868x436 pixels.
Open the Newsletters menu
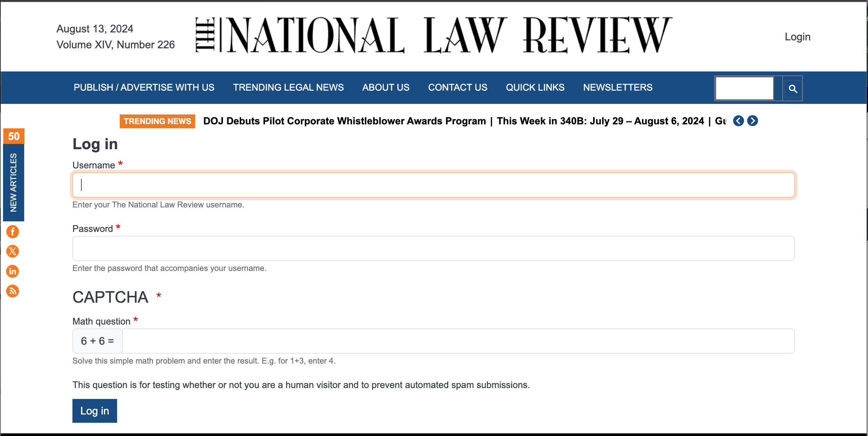pos(617,88)
